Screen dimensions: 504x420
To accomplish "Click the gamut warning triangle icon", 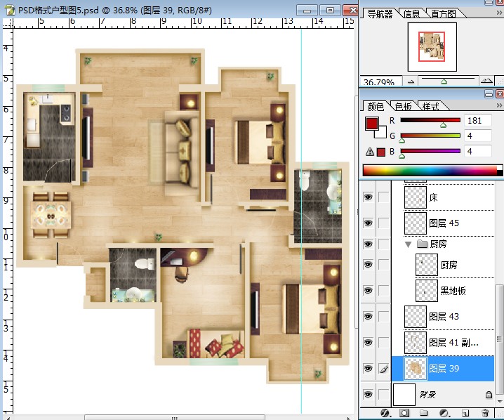I will pyautogui.click(x=370, y=152).
